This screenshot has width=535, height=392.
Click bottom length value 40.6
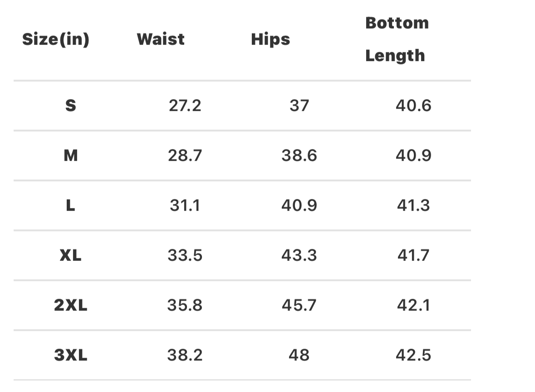(413, 106)
